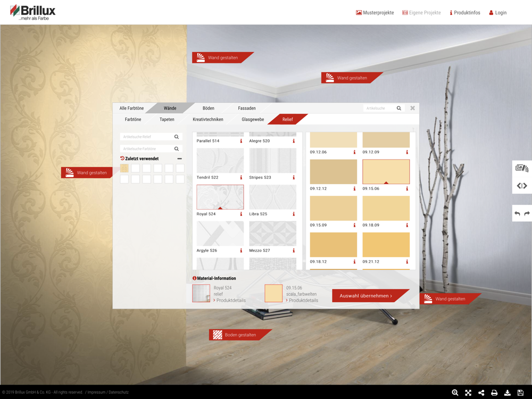This screenshot has height=399, width=532.
Task: Select the recently used yellow swatch
Action: (x=124, y=168)
